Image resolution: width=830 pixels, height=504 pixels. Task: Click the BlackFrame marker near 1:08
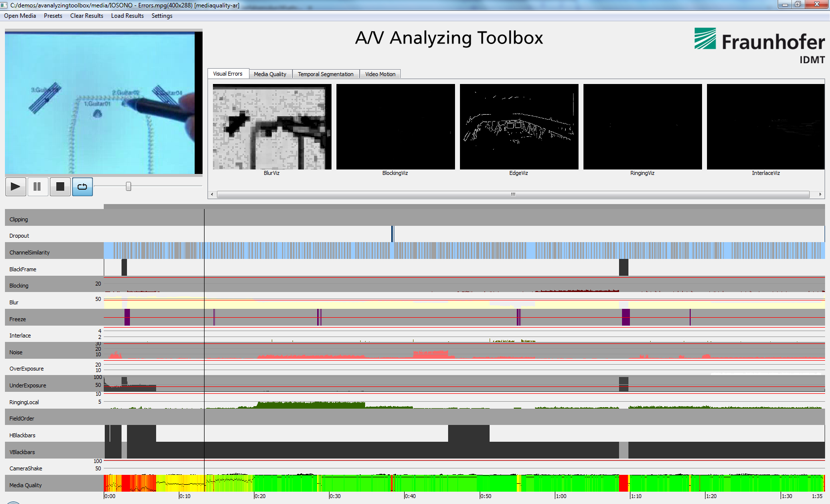tap(623, 267)
